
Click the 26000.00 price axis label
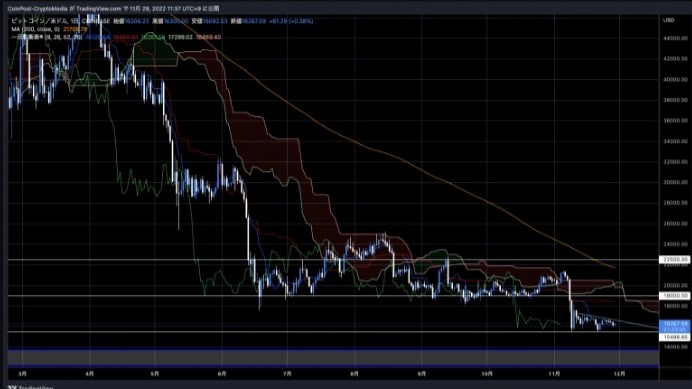pyautogui.click(x=675, y=224)
